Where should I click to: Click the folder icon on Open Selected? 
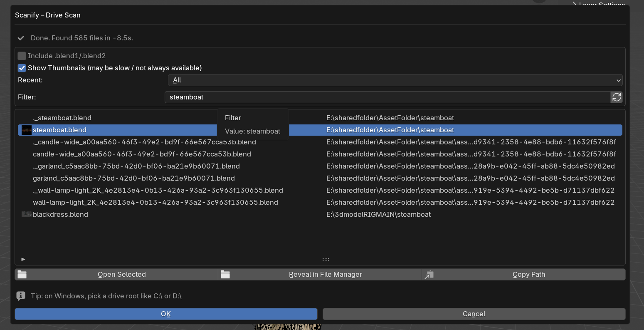click(x=22, y=274)
